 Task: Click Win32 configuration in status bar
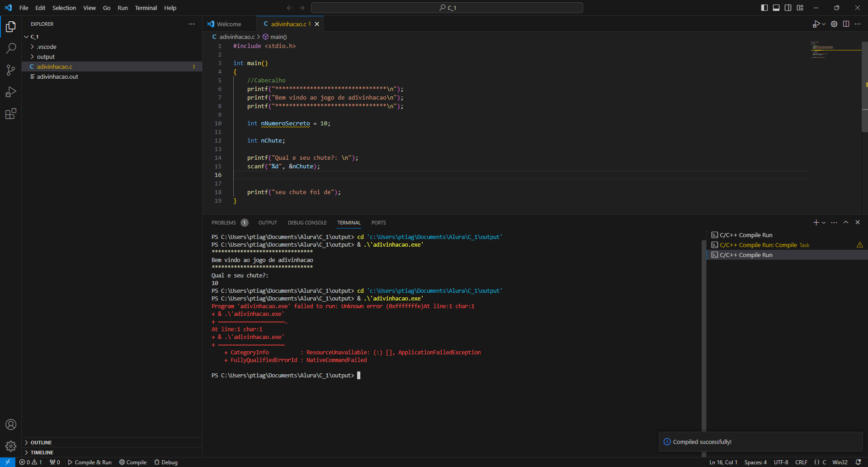tap(840, 462)
